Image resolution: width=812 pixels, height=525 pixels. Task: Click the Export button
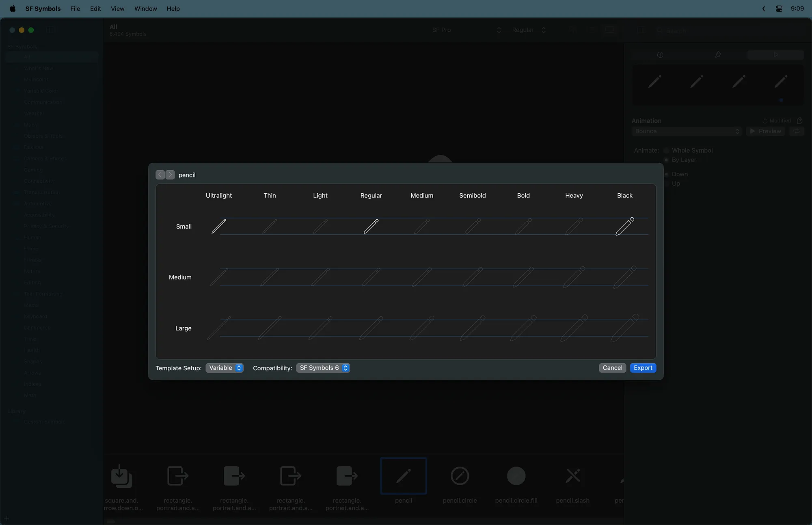(643, 368)
